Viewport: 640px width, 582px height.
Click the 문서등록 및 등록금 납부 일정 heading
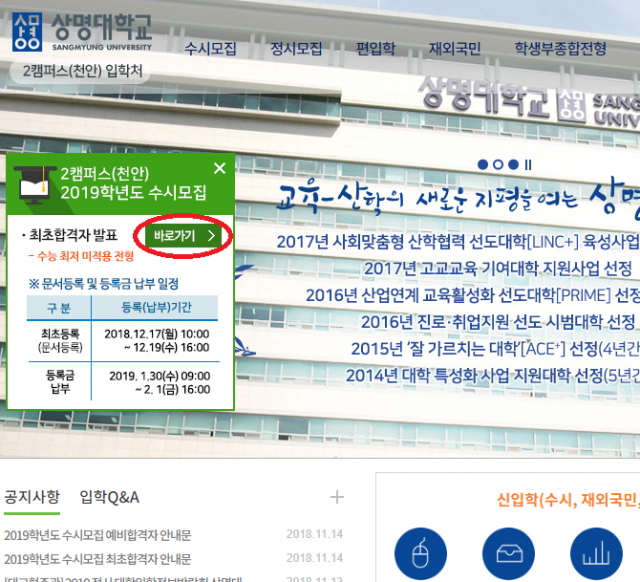104,283
